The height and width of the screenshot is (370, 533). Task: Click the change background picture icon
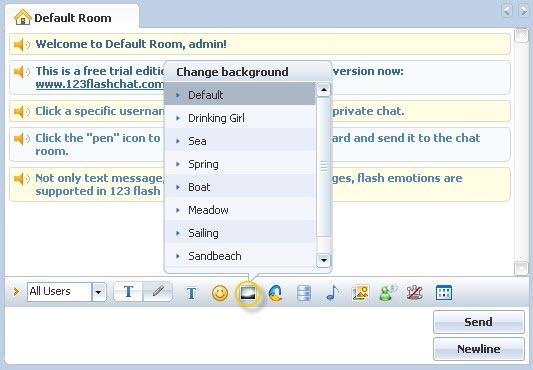pos(248,292)
